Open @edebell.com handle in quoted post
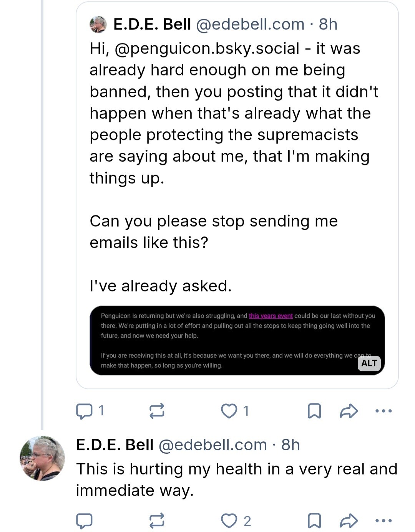 click(250, 25)
